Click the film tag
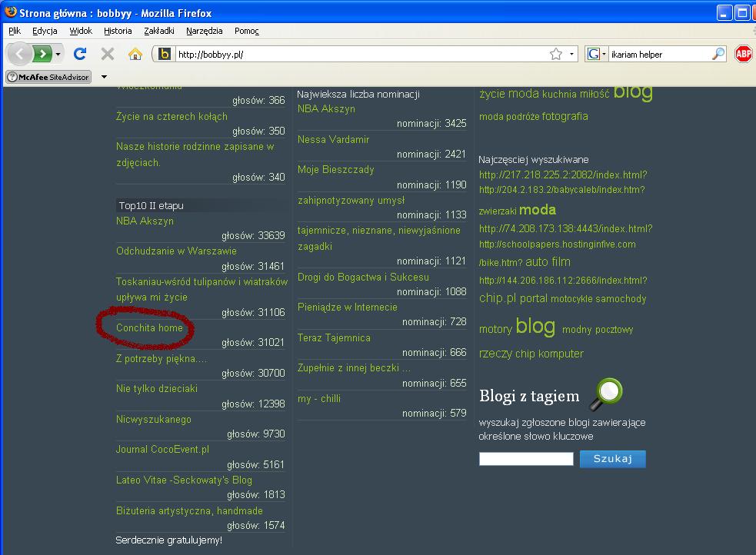The image size is (756, 555). [x=561, y=261]
